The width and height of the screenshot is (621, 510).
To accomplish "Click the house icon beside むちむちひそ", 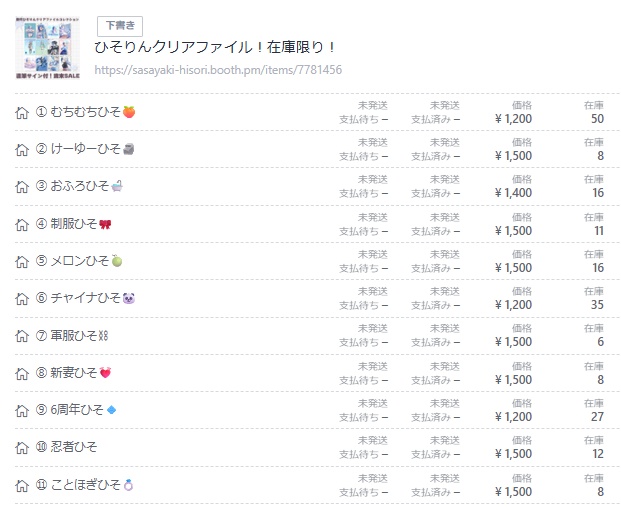I will pyautogui.click(x=22, y=113).
